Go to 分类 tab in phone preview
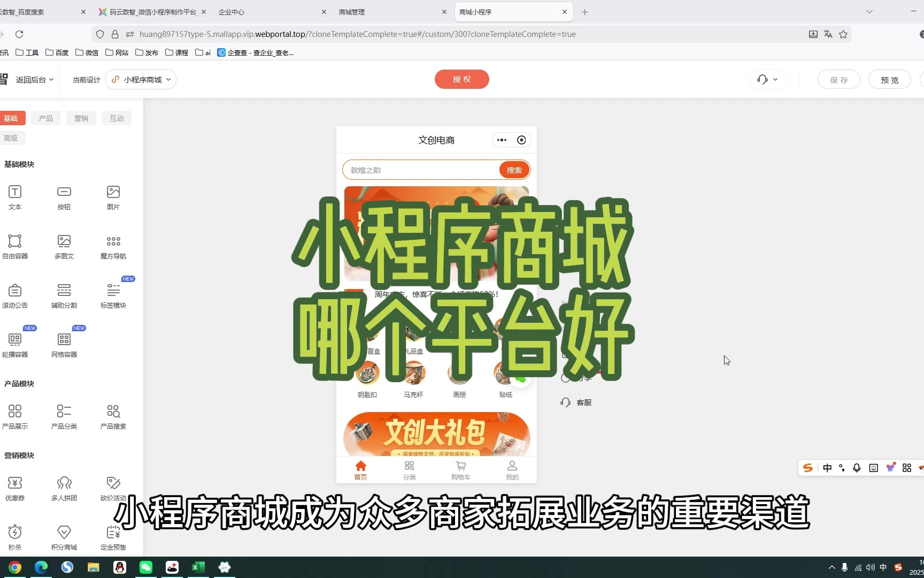924x578 pixels. click(410, 470)
